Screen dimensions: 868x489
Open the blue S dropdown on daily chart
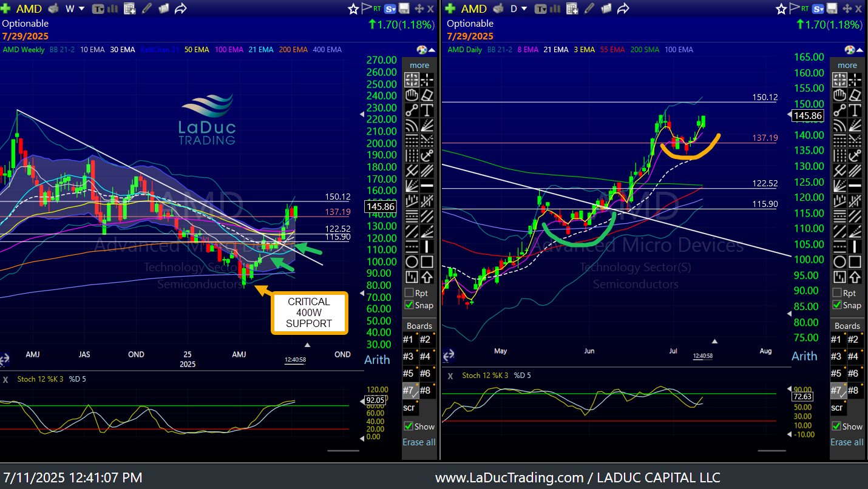(818, 8)
